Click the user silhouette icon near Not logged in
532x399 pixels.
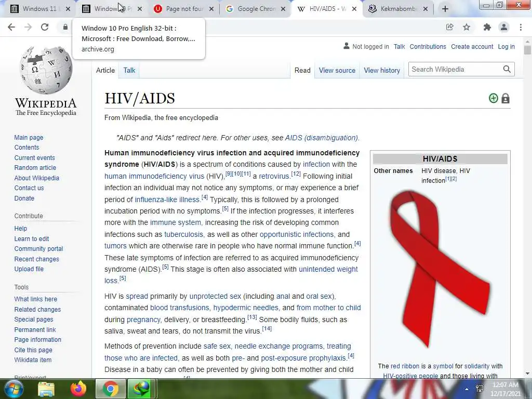(346, 46)
